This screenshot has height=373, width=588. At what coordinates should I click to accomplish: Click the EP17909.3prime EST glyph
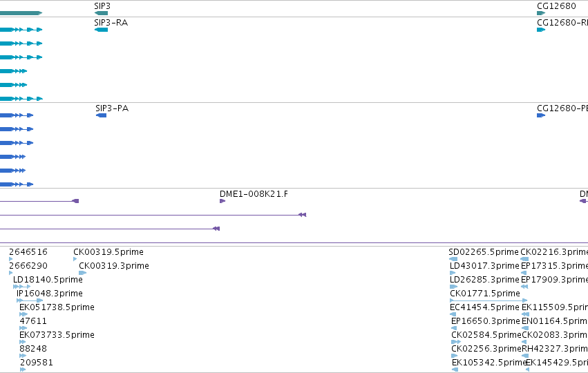tap(524, 287)
